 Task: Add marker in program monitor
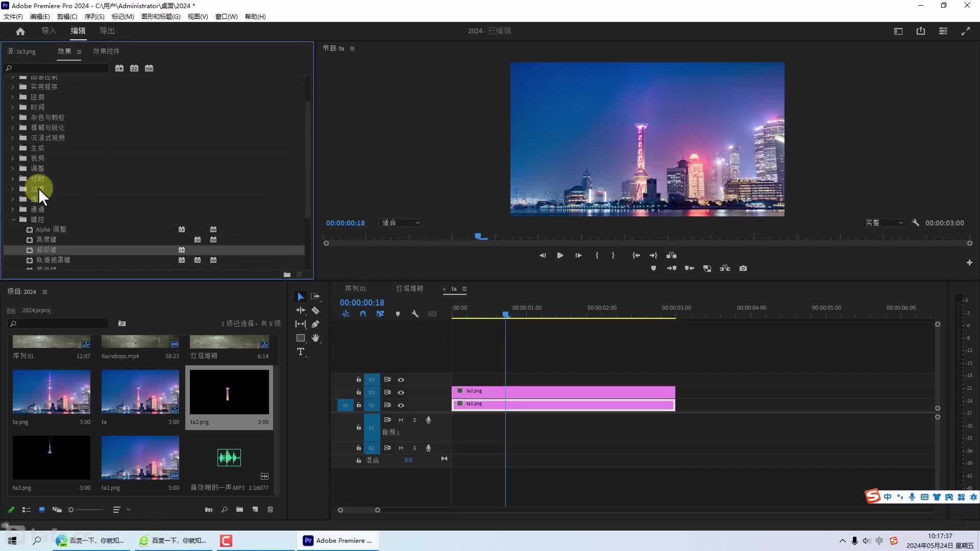(653, 268)
